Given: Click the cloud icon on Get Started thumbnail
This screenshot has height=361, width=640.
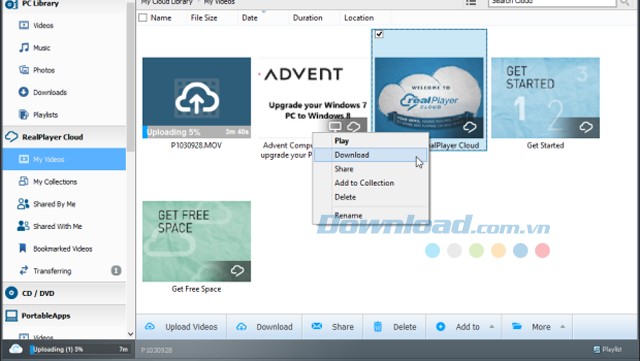Looking at the screenshot, I should pyautogui.click(x=586, y=127).
